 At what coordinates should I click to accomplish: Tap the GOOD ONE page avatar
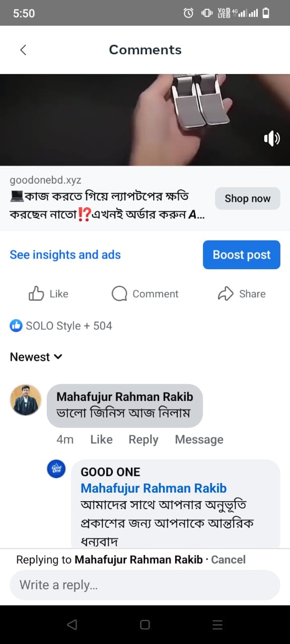tap(56, 469)
